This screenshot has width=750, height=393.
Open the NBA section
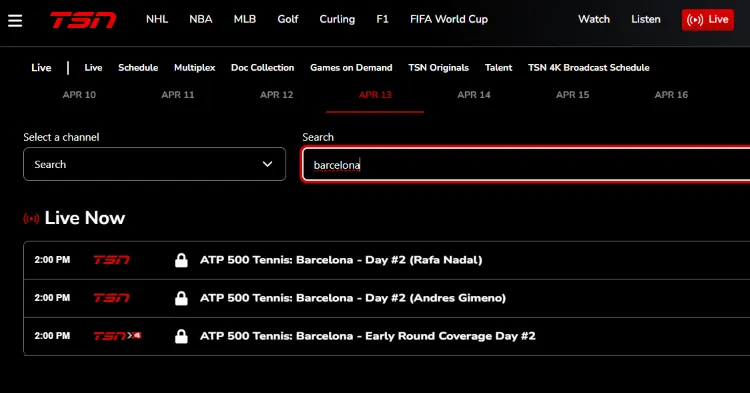[201, 19]
